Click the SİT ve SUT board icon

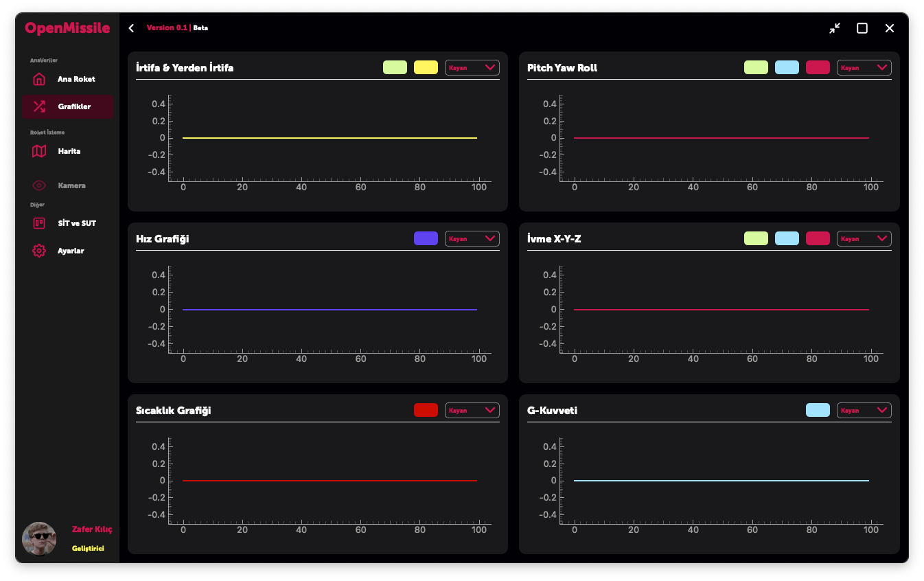tap(39, 223)
